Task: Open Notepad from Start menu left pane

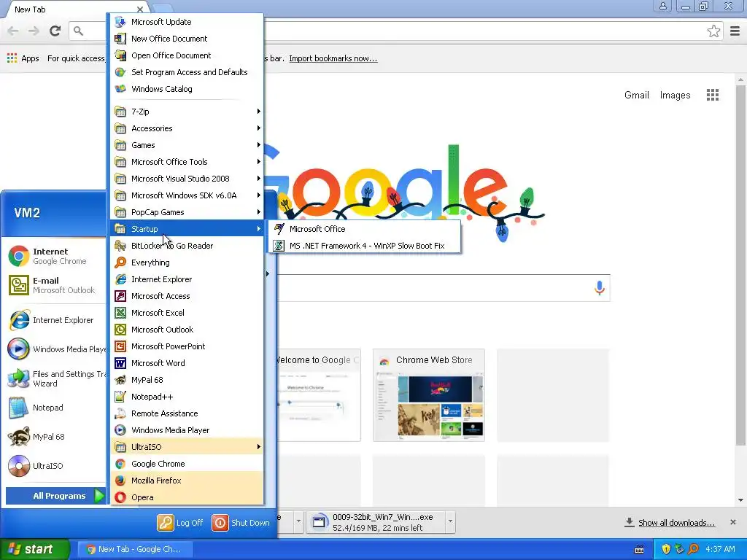Action: pyautogui.click(x=55, y=408)
